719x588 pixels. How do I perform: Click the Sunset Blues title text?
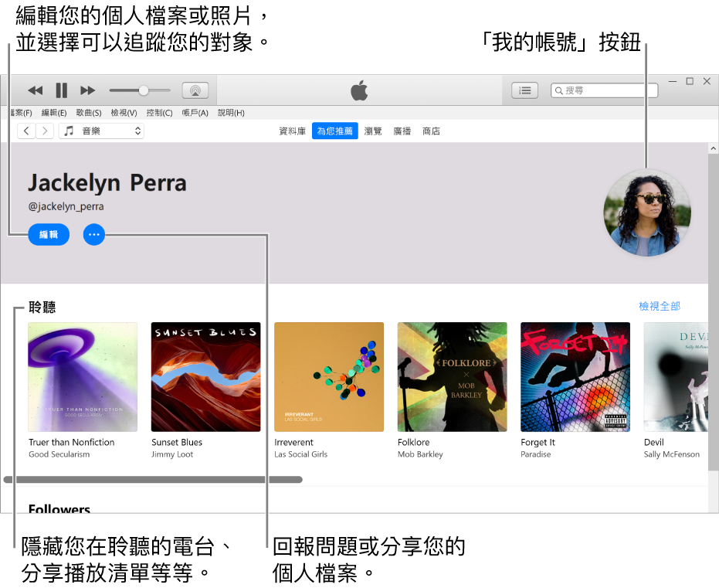pos(177,443)
